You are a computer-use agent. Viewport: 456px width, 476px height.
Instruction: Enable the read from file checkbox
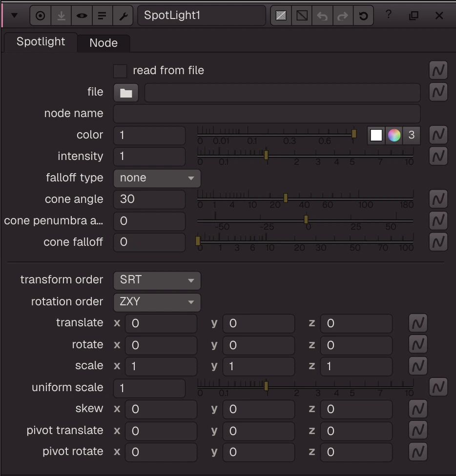pos(120,71)
